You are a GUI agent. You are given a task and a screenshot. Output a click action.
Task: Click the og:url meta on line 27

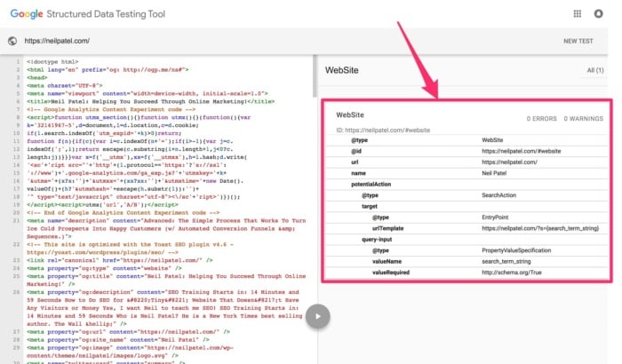(128, 332)
